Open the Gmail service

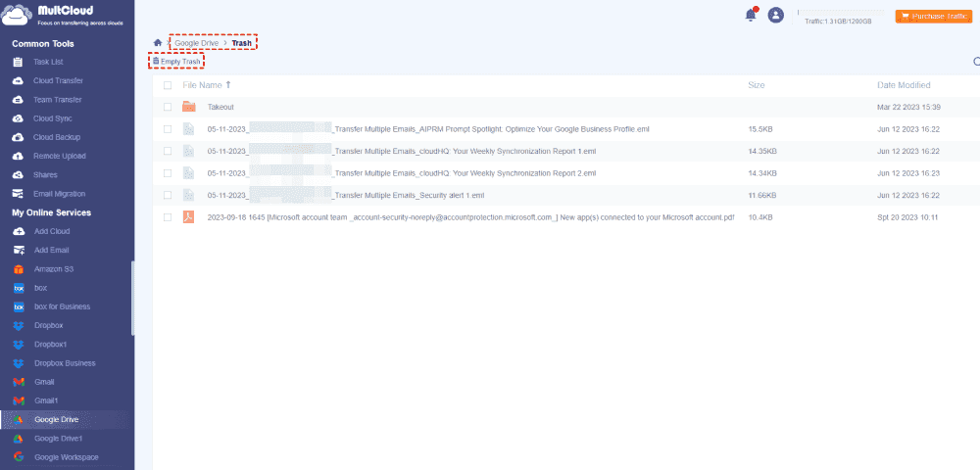[x=44, y=382]
